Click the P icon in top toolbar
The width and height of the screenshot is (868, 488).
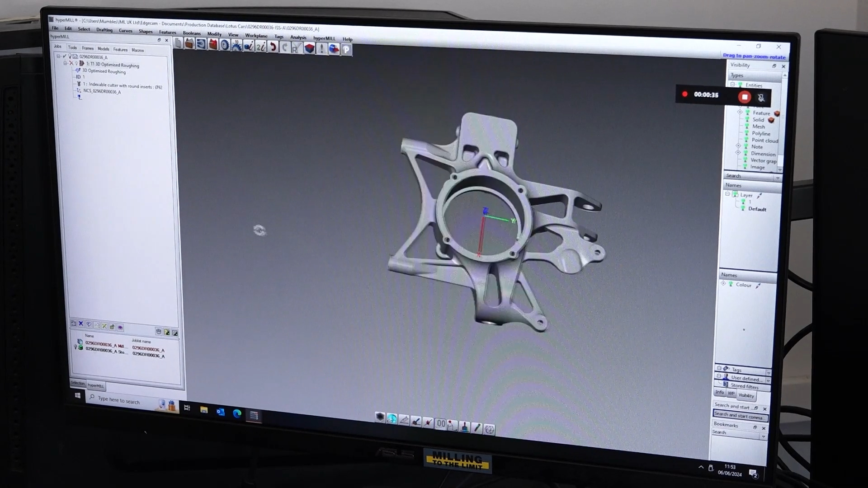tap(346, 50)
